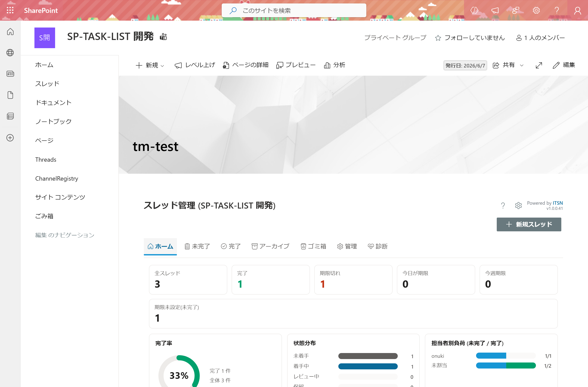This screenshot has height=387, width=588.
Task: Click the site search box
Action: coord(294,10)
